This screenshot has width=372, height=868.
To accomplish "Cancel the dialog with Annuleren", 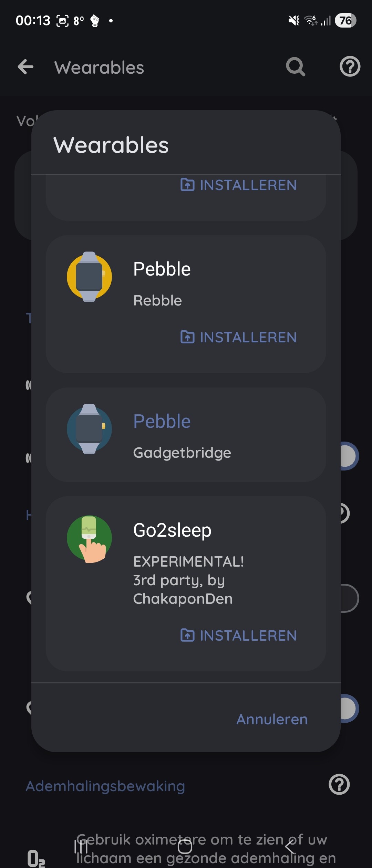I will pyautogui.click(x=272, y=719).
